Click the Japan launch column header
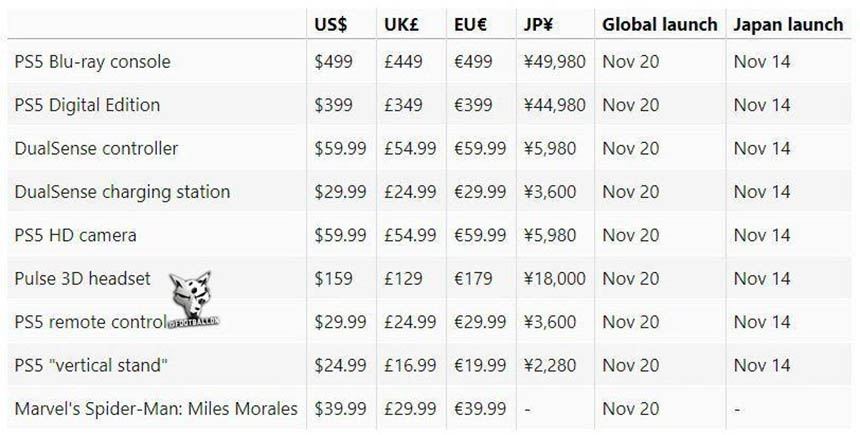 pos(789,24)
